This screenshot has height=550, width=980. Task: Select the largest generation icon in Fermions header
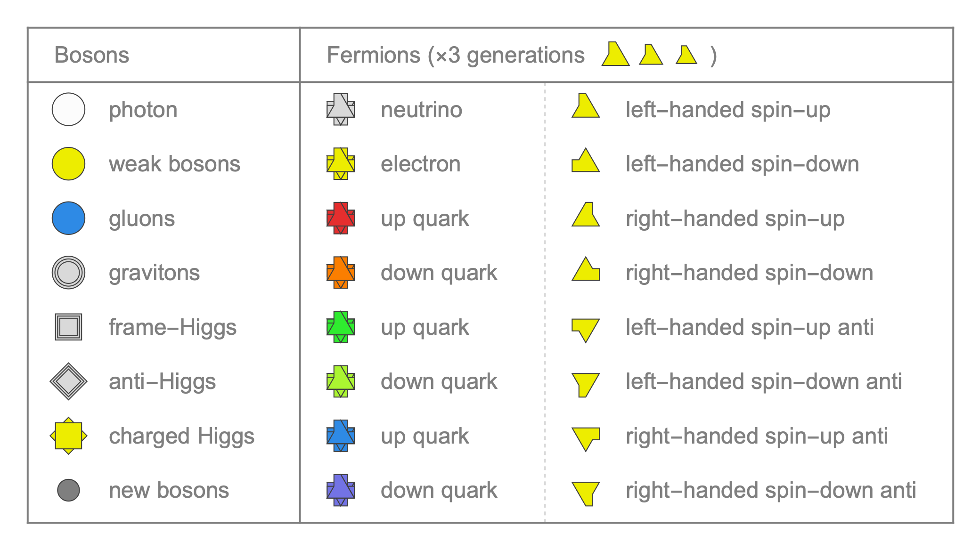tap(615, 54)
